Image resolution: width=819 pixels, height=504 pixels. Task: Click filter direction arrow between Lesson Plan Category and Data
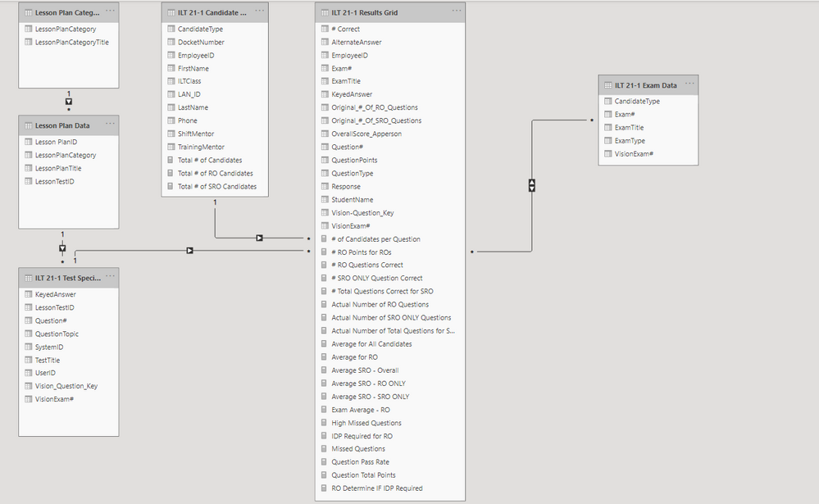click(x=68, y=102)
